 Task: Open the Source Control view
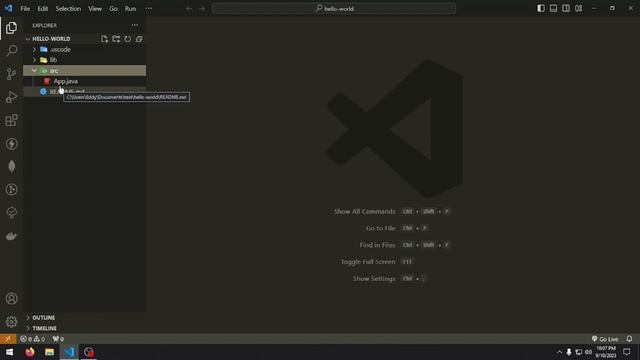(x=11, y=74)
